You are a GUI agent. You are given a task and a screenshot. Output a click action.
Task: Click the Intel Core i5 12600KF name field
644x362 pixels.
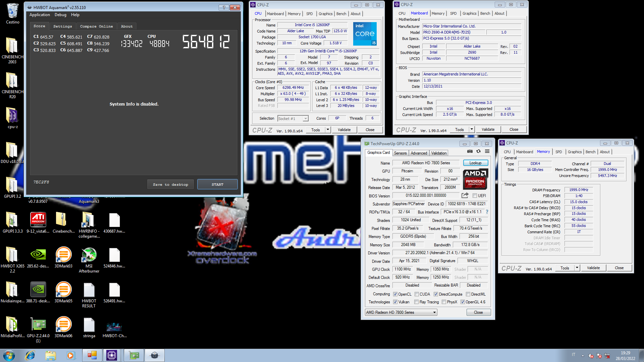pyautogui.click(x=312, y=25)
